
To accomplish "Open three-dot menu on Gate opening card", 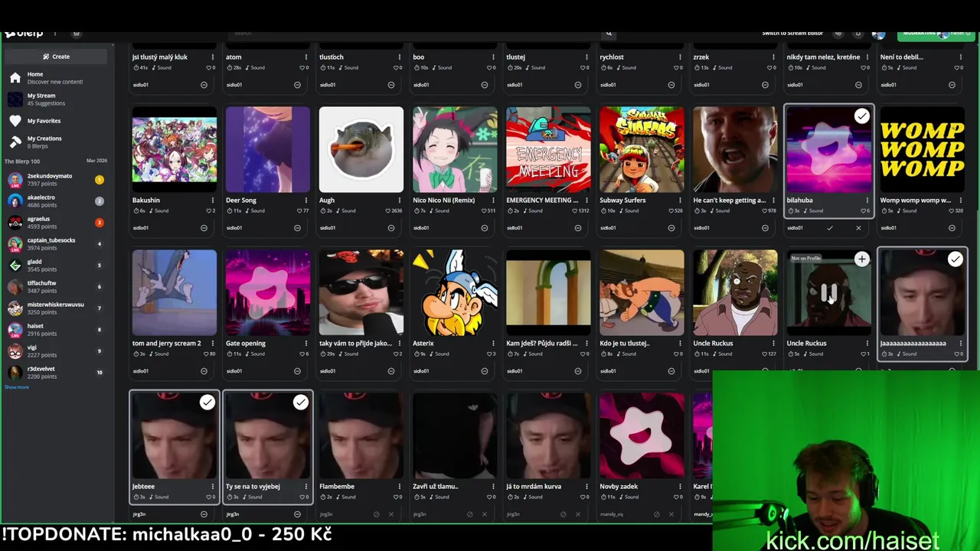I will click(306, 344).
